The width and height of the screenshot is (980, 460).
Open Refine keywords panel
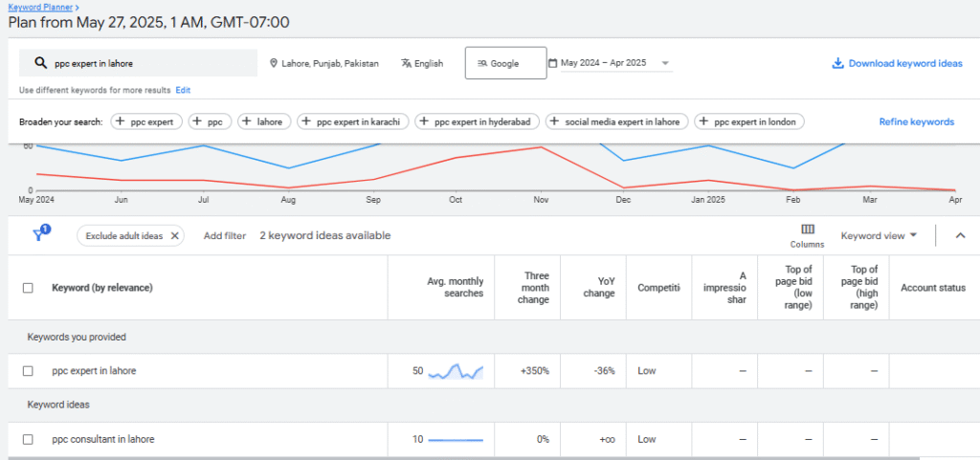916,121
